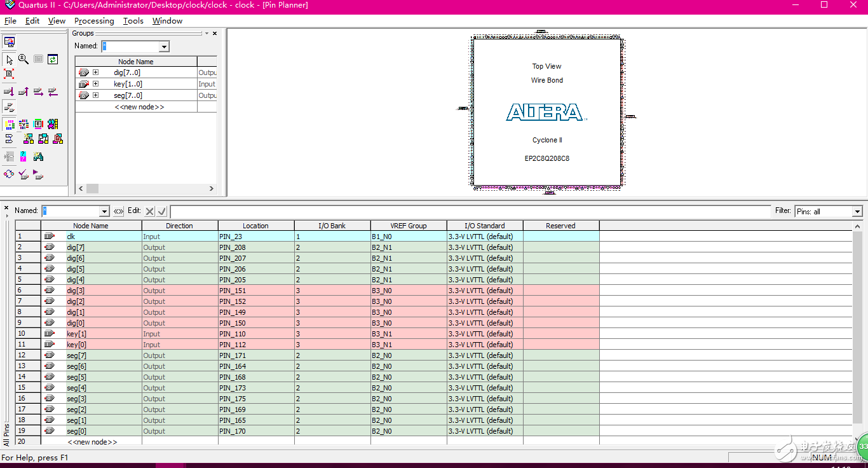Close the Groups panel
Viewport: 868px width, 468px height.
[215, 33]
